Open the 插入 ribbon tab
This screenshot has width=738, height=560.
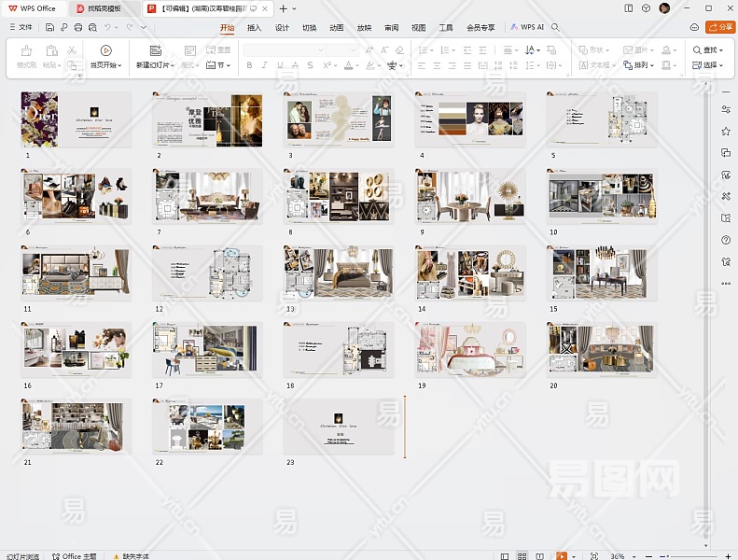point(254,28)
